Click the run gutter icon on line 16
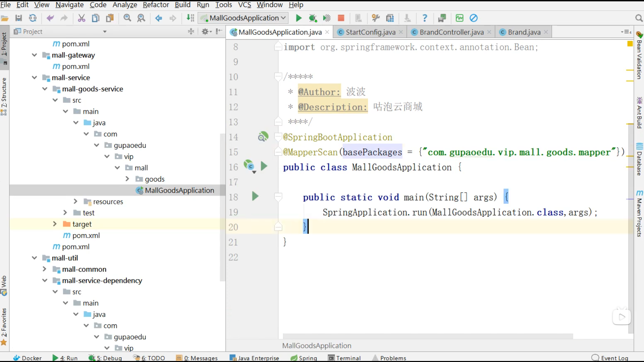644x362 pixels. pyautogui.click(x=264, y=166)
